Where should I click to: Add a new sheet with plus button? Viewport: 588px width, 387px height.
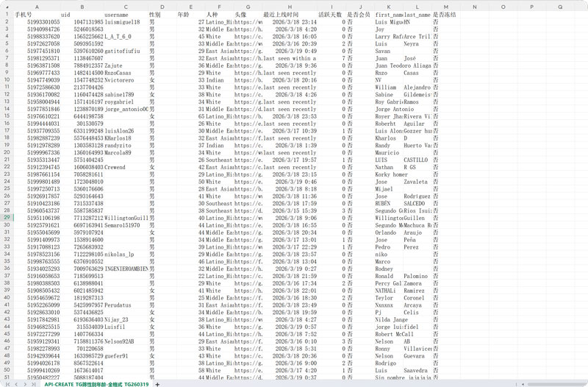[157, 384]
